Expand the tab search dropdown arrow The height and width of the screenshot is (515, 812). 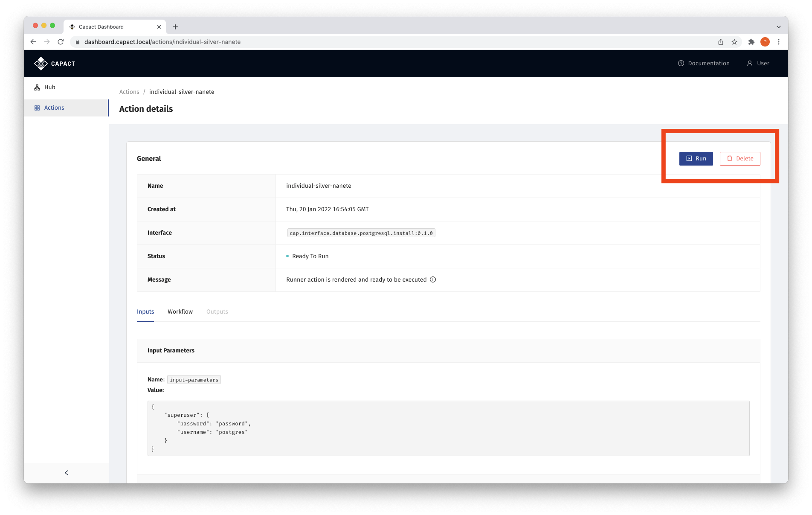click(x=779, y=27)
